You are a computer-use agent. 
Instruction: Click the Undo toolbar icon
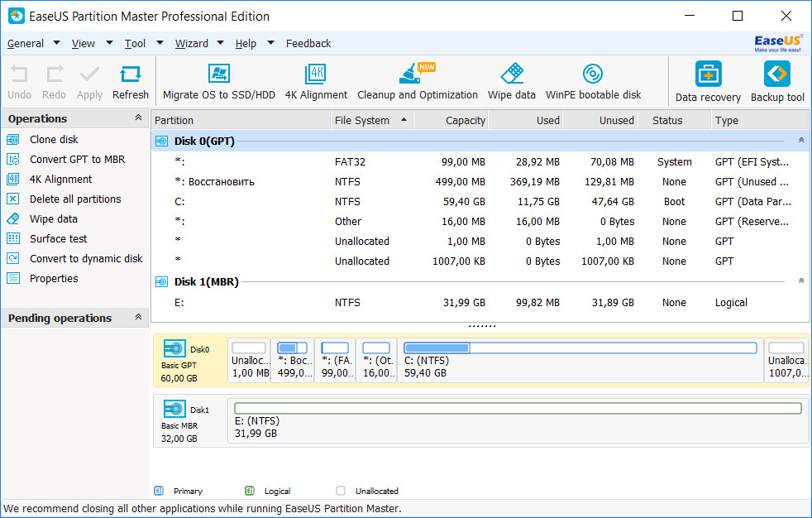pyautogui.click(x=19, y=74)
